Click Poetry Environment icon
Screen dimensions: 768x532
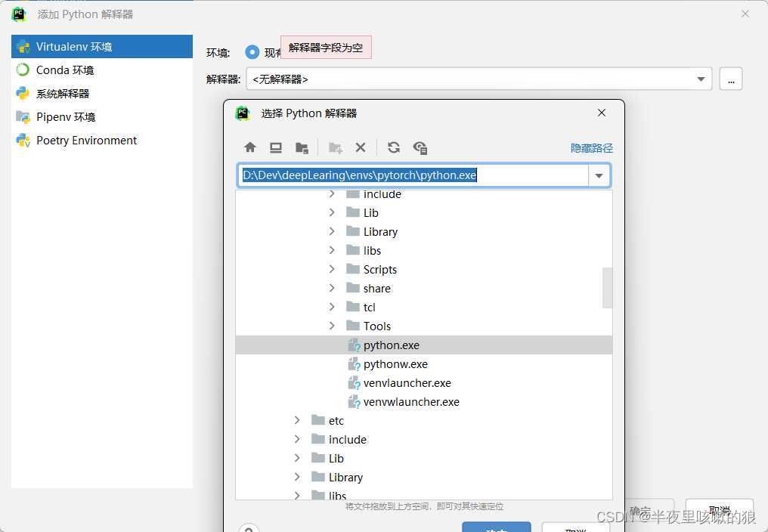pyautogui.click(x=23, y=141)
